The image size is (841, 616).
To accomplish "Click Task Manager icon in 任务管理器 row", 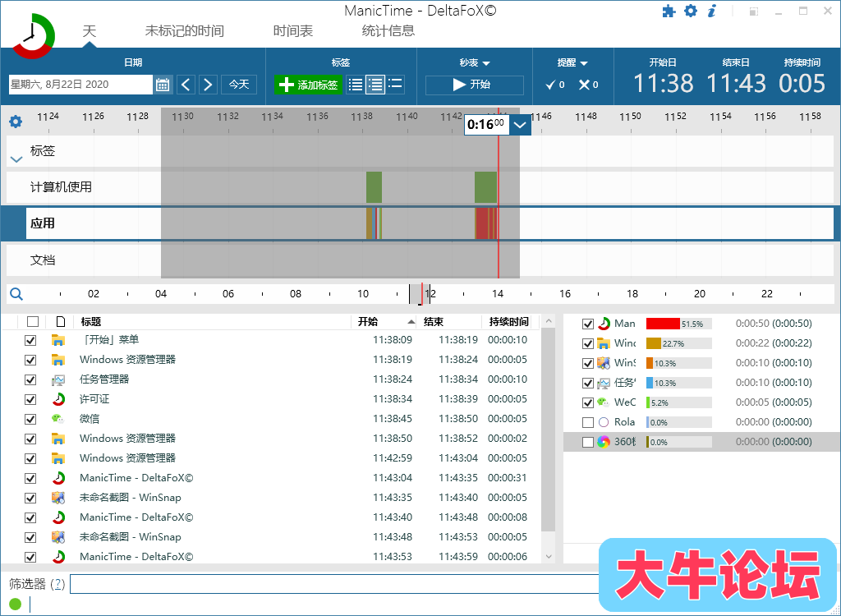I will click(58, 379).
